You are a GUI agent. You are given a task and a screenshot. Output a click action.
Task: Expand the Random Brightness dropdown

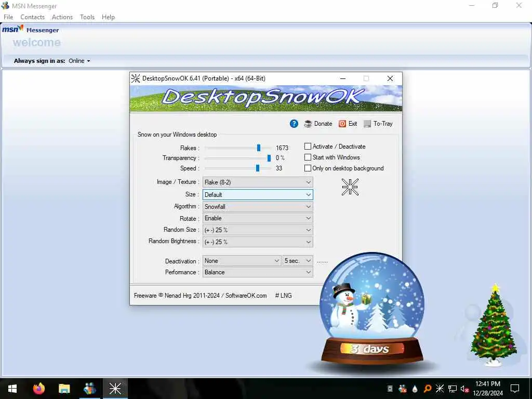258,242
